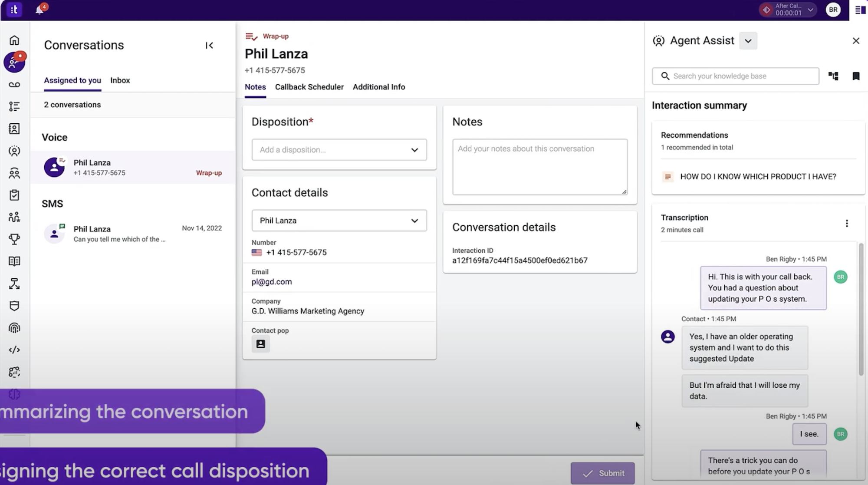Click the Notes text area

pyautogui.click(x=540, y=167)
